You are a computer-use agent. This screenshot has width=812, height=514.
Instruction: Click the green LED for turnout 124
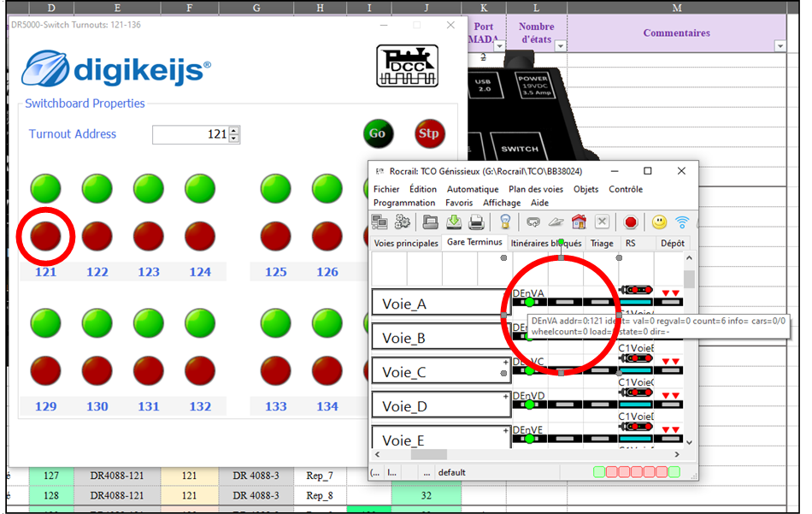[200, 188]
